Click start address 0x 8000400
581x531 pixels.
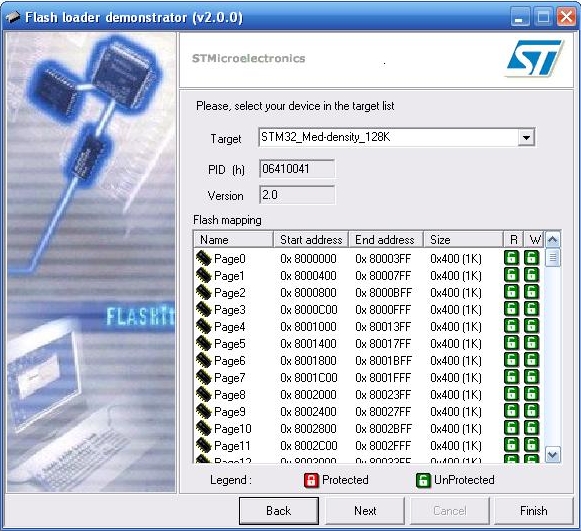point(308,276)
